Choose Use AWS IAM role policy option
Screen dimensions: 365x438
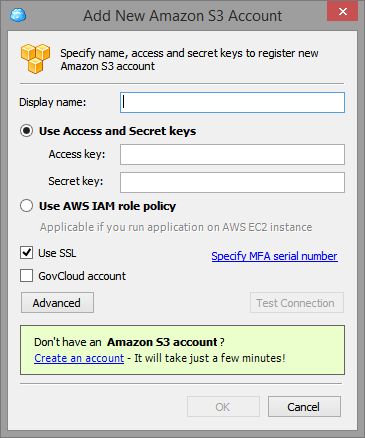pyautogui.click(x=26, y=206)
